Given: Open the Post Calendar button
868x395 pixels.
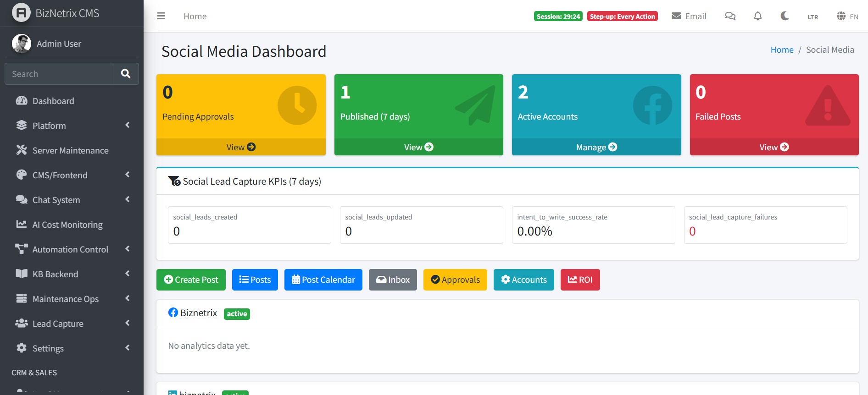Looking at the screenshot, I should point(323,280).
